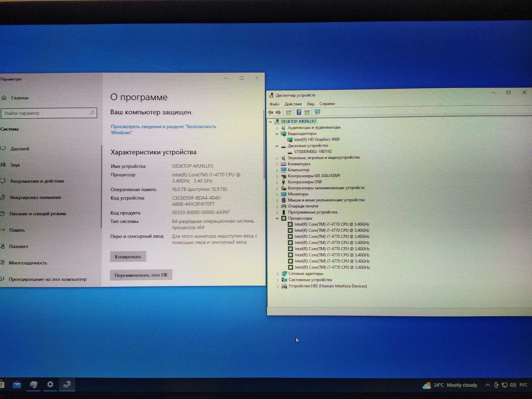Screen dimensions: 532x399
Task: Select Дисплей in Settings sidebar
Action: 20,148
